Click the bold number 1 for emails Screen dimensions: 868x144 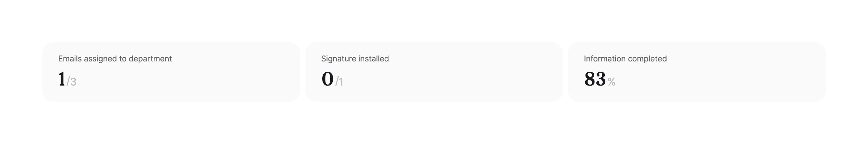(62, 79)
